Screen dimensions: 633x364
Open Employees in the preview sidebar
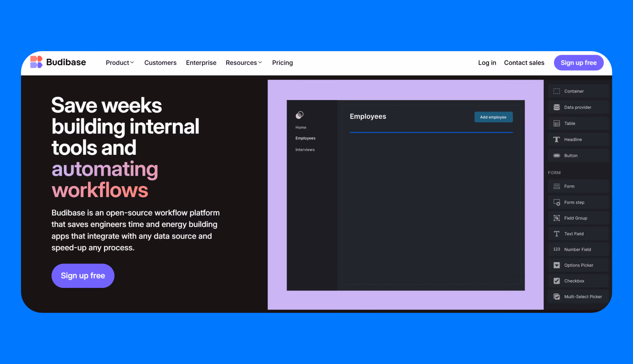tap(305, 138)
